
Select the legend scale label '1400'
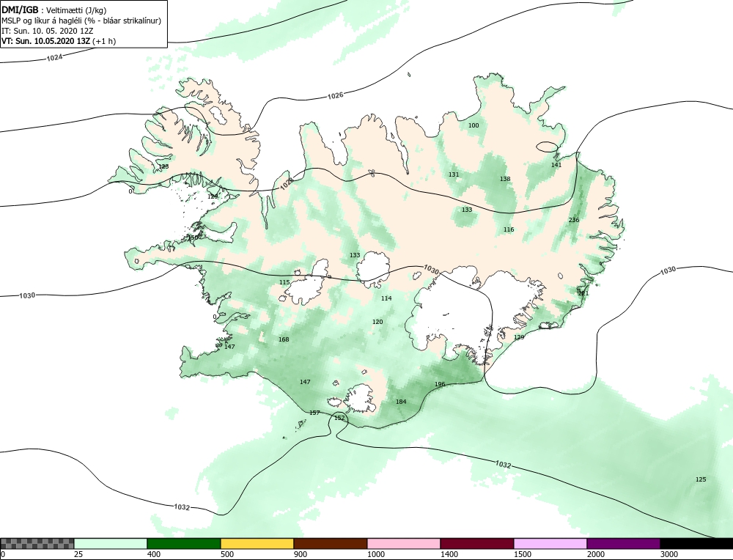point(449,554)
